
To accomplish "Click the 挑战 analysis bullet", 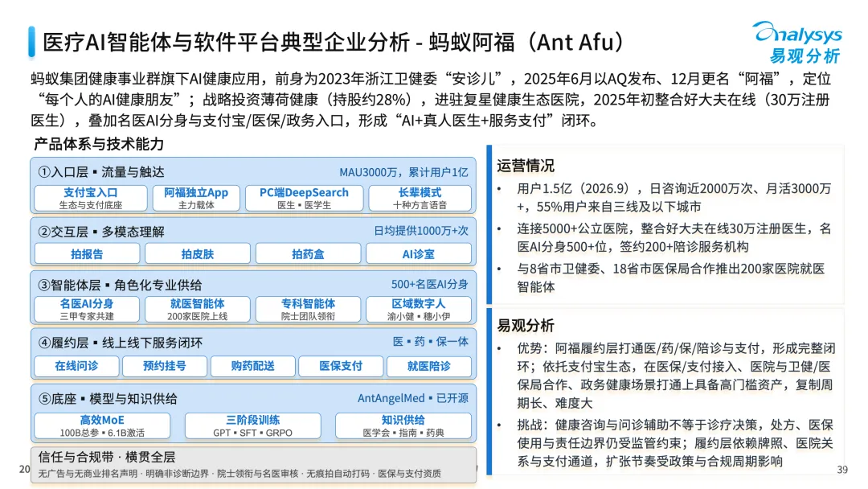I will click(675, 443).
